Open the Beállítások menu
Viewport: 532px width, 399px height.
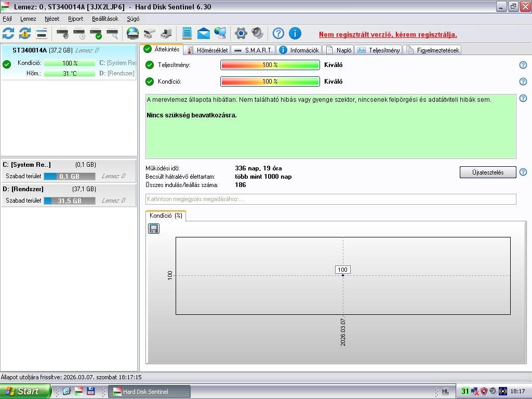(105, 19)
